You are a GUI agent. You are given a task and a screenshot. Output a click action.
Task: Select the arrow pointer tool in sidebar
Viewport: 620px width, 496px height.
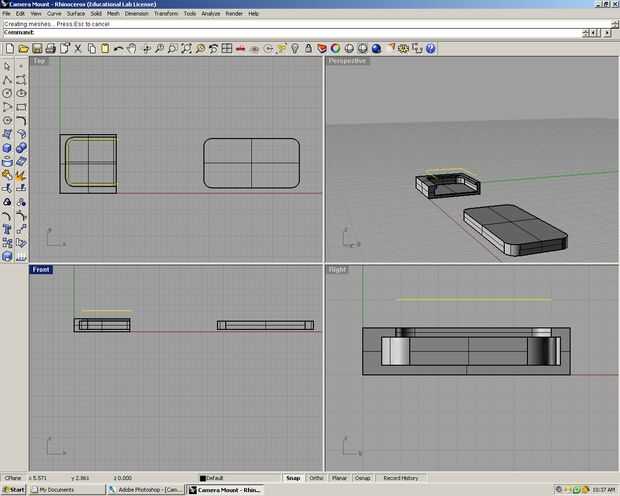pos(7,66)
